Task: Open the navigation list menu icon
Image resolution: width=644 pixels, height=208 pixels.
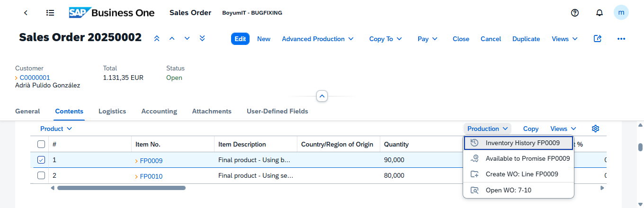Action: [x=50, y=13]
